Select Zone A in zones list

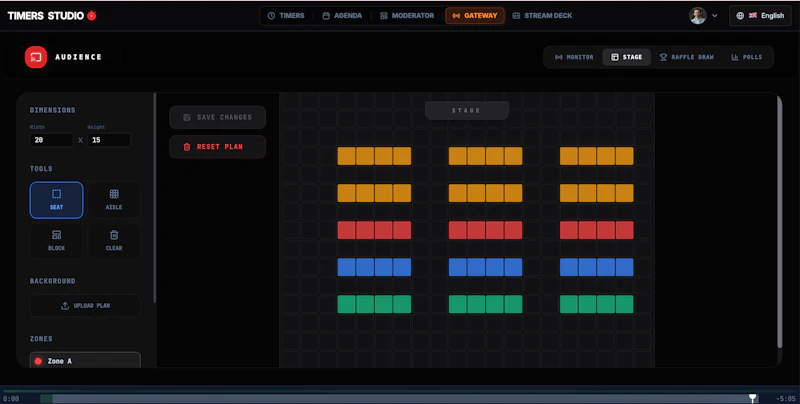[85, 360]
